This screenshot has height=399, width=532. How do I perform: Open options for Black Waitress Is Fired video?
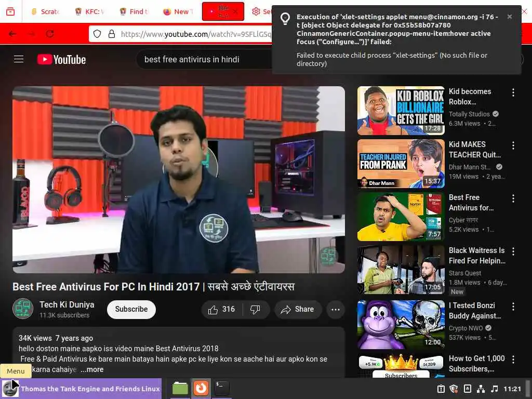pyautogui.click(x=513, y=251)
